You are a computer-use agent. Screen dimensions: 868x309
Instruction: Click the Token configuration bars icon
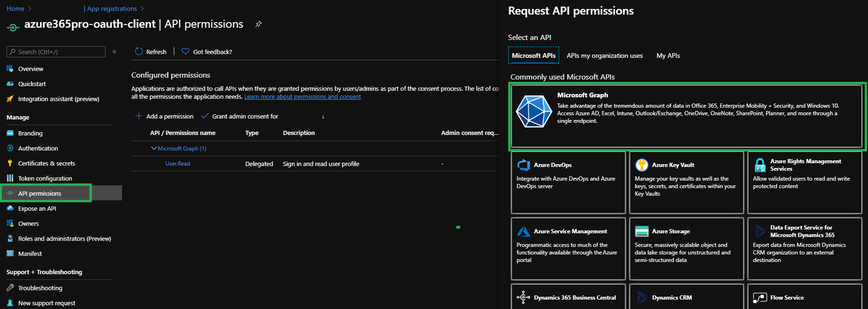tap(10, 178)
